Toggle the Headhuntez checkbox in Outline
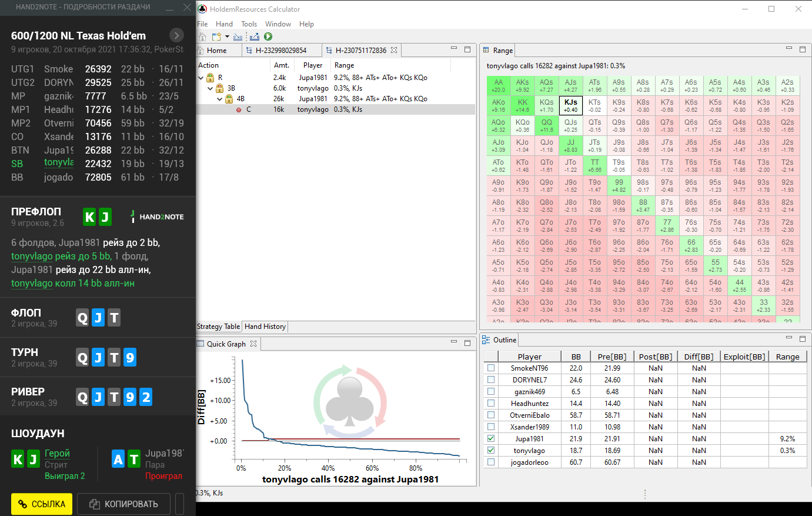Screen dimensions: 812x516 (x=491, y=404)
